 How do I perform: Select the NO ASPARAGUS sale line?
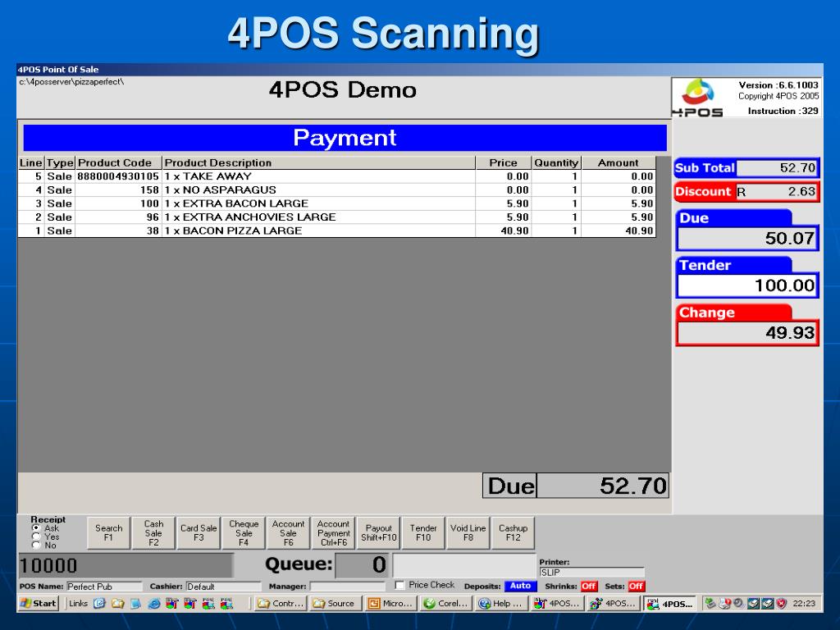point(337,190)
